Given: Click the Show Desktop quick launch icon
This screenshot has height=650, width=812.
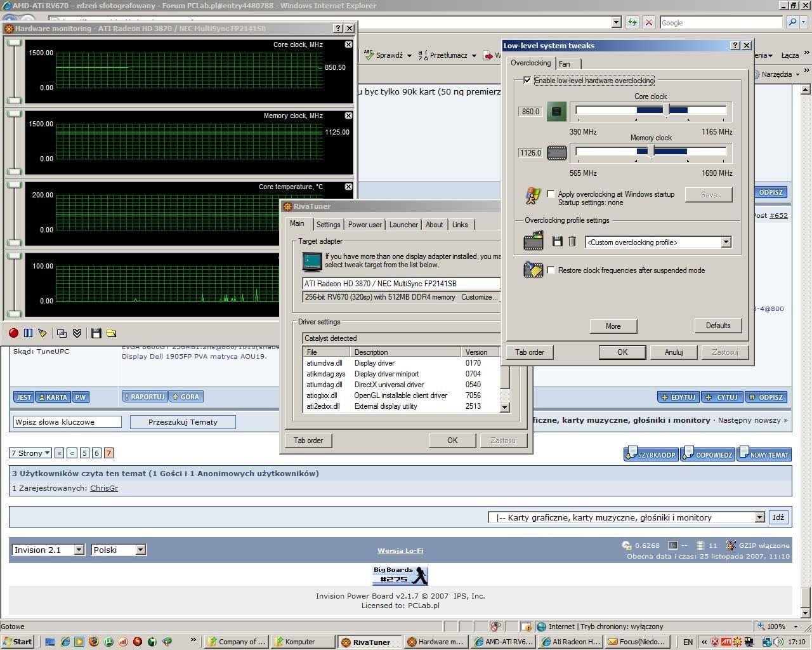Looking at the screenshot, I should [50, 642].
